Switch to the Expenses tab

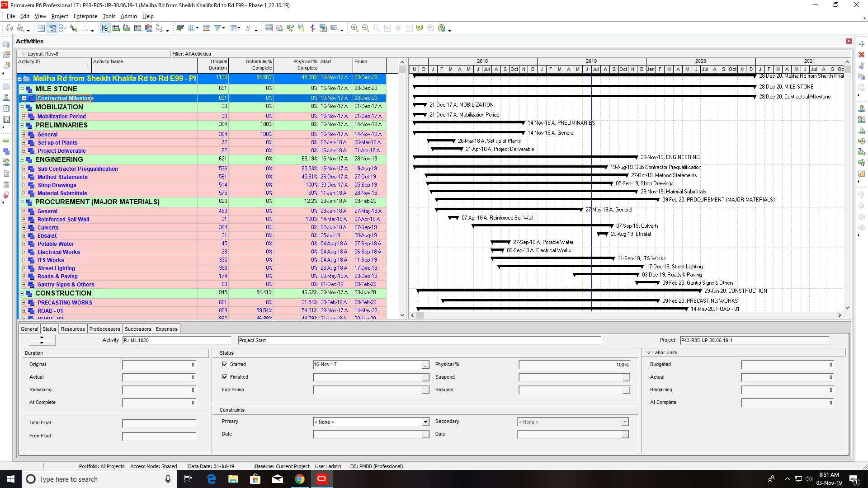point(167,329)
